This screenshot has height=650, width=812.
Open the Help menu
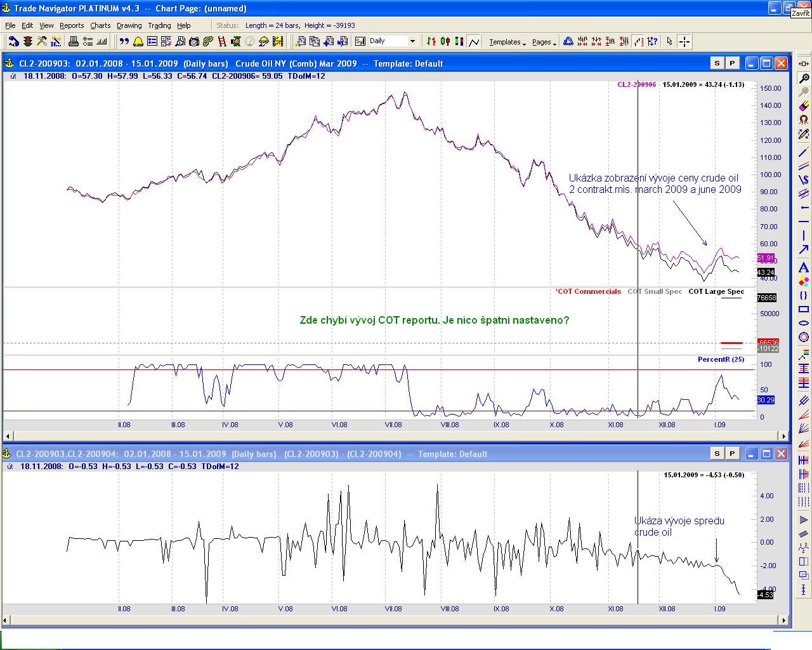[x=184, y=25]
